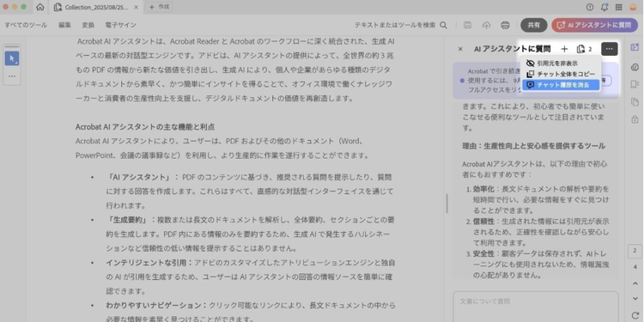Open the apps grid icon
The image size is (644, 322).
pyautogui.click(x=618, y=7)
